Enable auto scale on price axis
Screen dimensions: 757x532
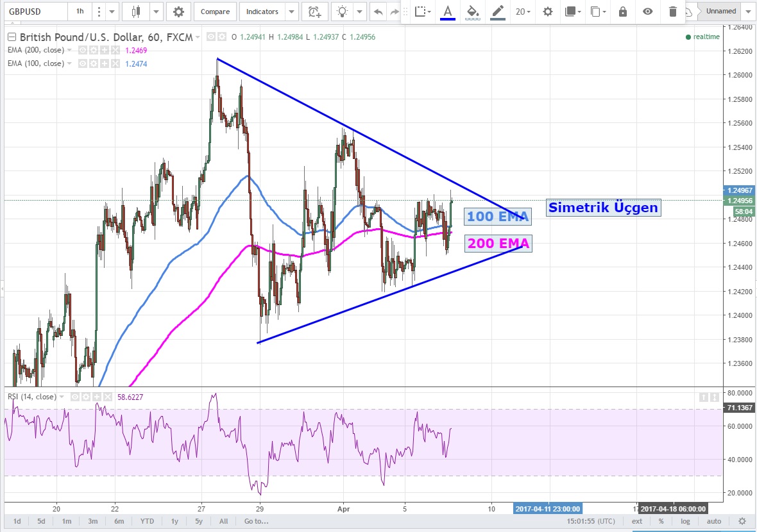coord(713,521)
